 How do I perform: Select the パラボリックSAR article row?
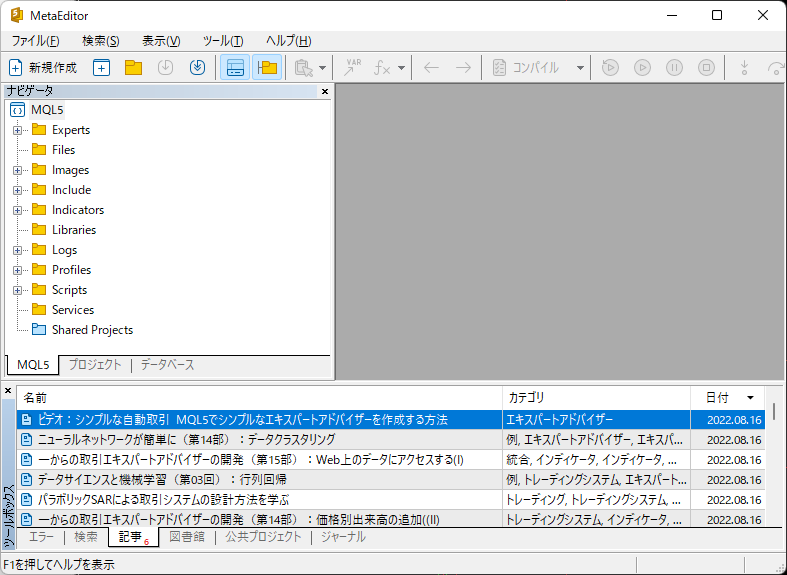[x=391, y=500]
